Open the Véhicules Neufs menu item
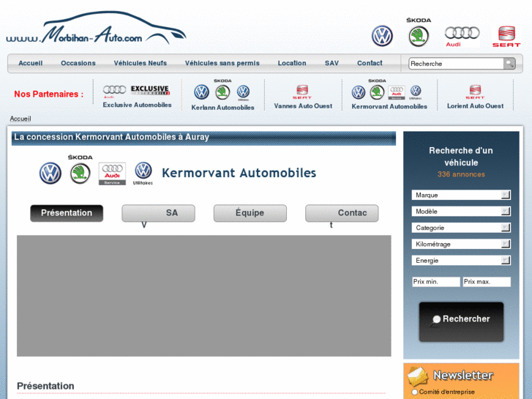532x399 pixels. tap(140, 63)
